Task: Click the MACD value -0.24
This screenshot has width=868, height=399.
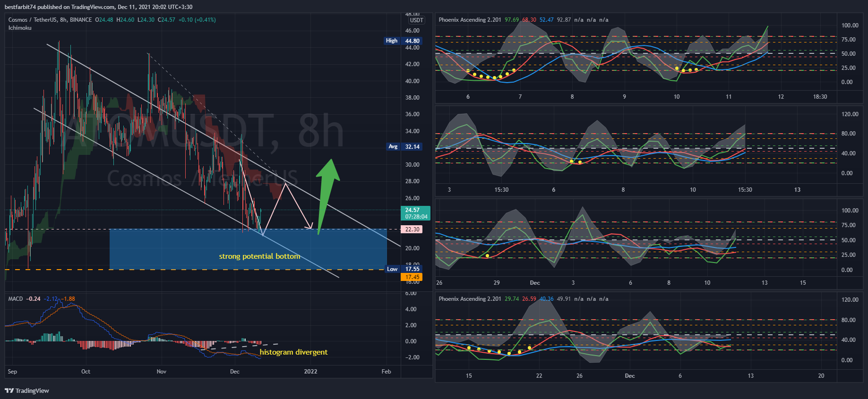Action: [33, 299]
